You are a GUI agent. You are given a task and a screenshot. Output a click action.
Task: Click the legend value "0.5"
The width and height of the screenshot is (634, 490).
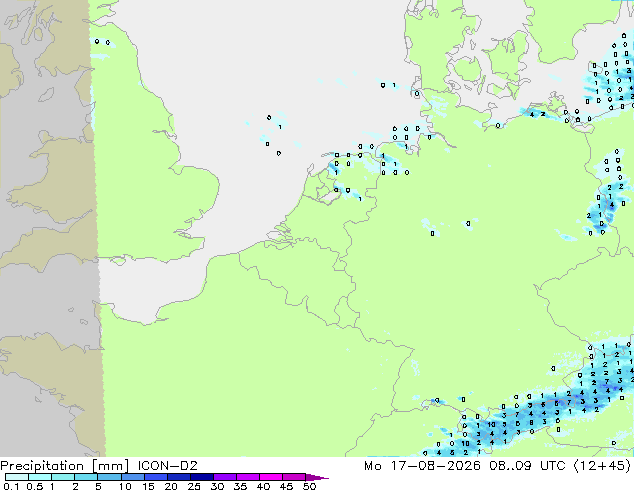coord(34,486)
